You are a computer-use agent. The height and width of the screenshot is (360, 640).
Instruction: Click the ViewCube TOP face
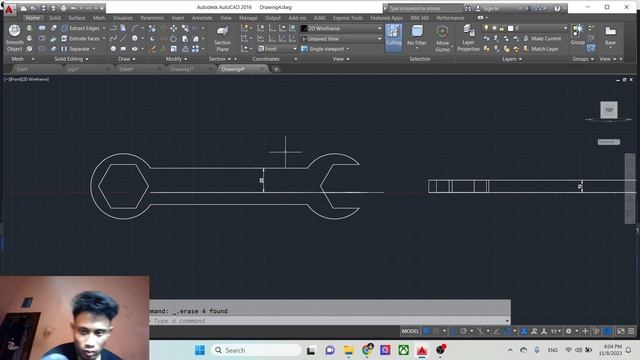tap(609, 110)
